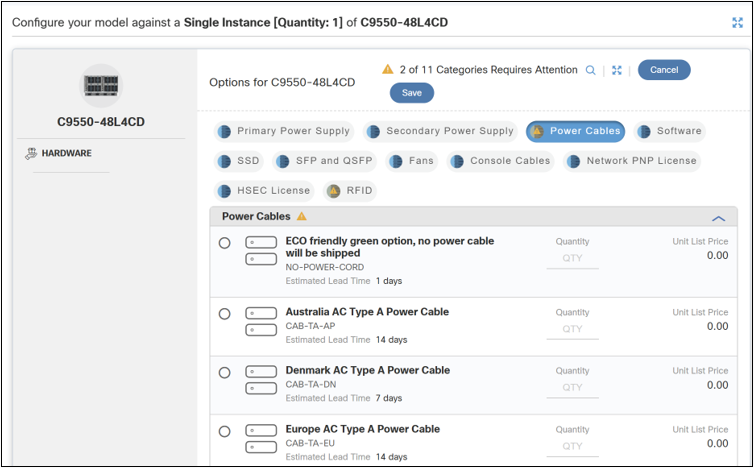Click the search magnifier icon beside Requires Attention

coord(590,70)
